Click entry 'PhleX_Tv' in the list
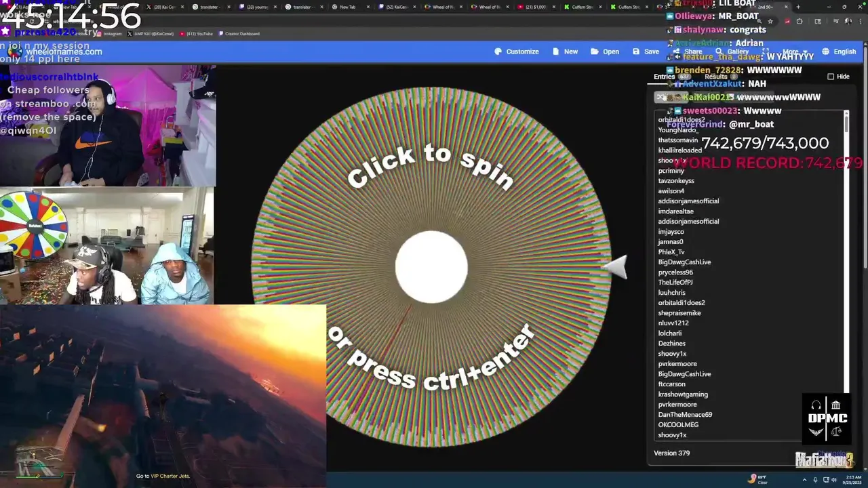The width and height of the screenshot is (868, 488). [x=671, y=252]
